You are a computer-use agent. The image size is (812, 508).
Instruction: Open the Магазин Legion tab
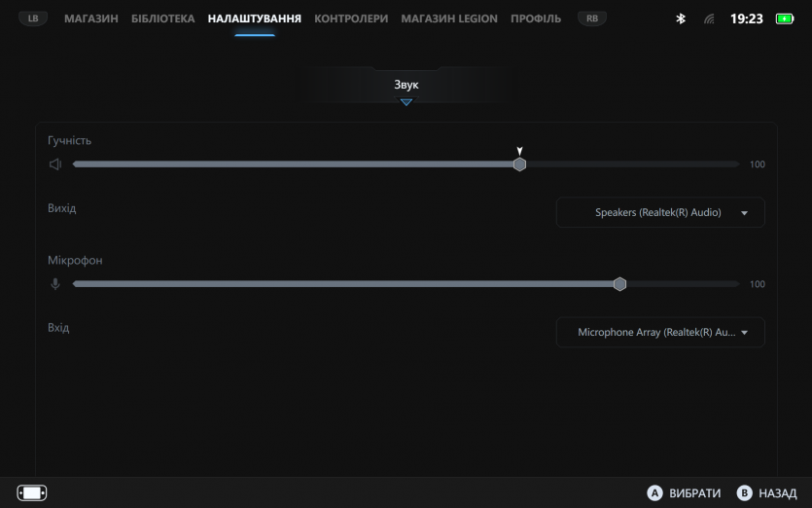point(449,18)
